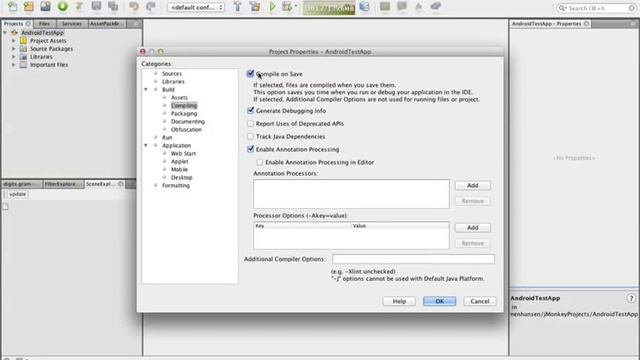Select the Assets category
This screenshot has height=360, width=640.
pyautogui.click(x=179, y=98)
